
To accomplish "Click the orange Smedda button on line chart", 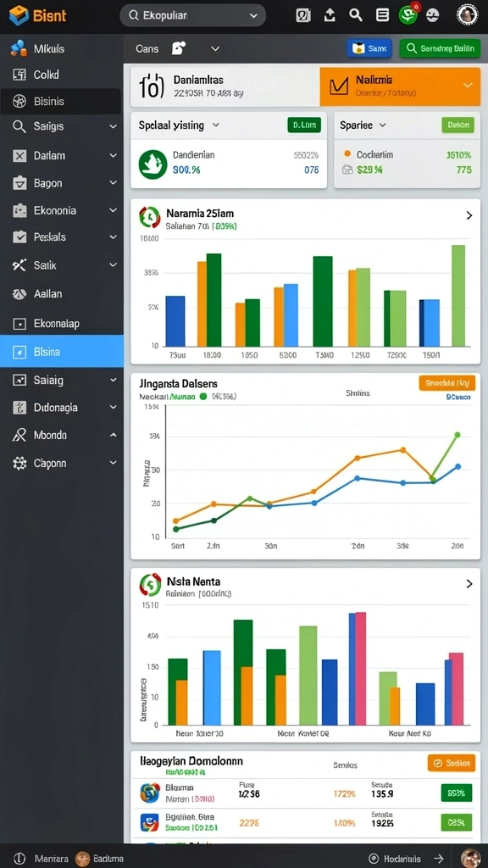I will click(x=446, y=382).
